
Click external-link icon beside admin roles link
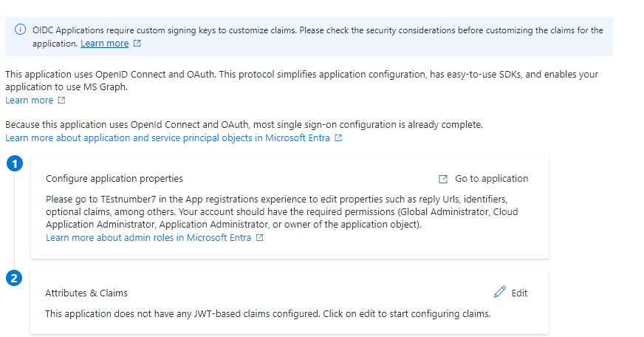pyautogui.click(x=259, y=237)
